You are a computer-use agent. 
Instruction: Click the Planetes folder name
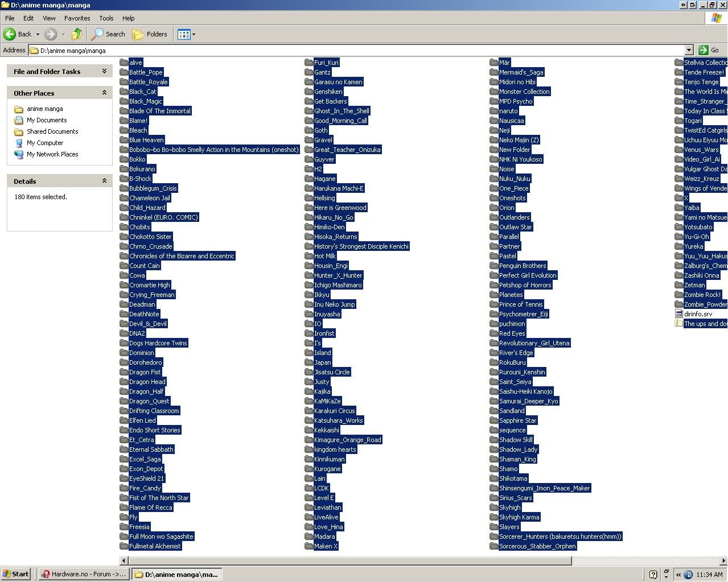point(511,295)
